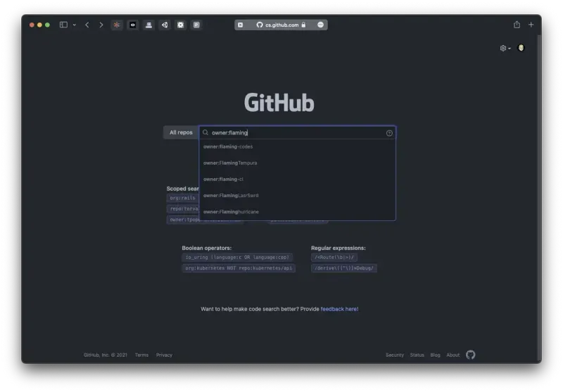
Task: Click the GitHub logo heading
Action: [x=279, y=103]
